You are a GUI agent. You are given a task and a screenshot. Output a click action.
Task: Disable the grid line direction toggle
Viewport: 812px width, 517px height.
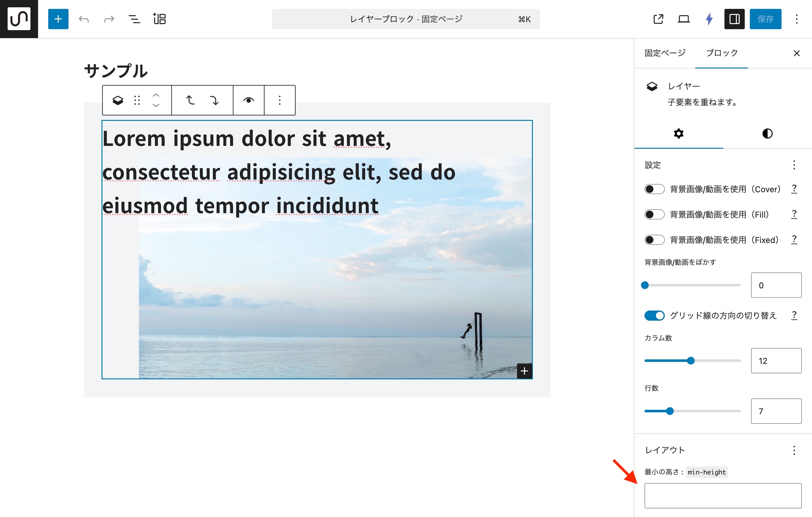[654, 315]
